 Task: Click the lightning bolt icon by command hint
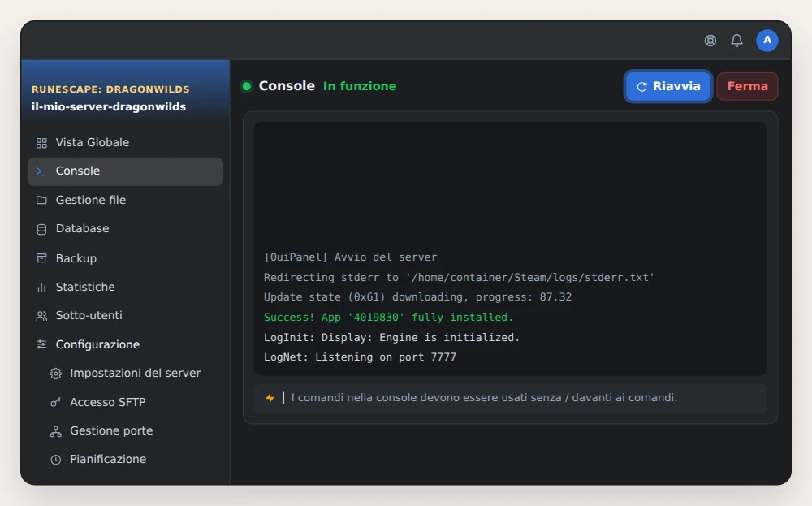pyautogui.click(x=270, y=398)
